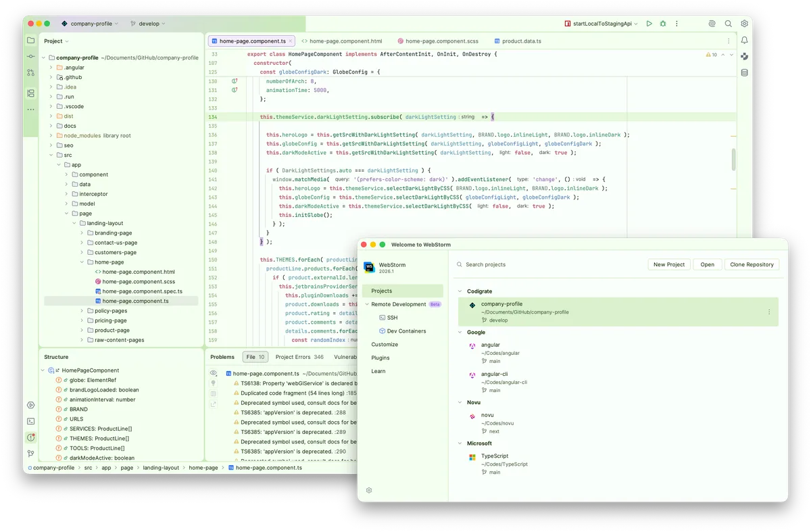Collapse the landing-layout folder
Screen dimensions: 811x532
(x=74, y=223)
